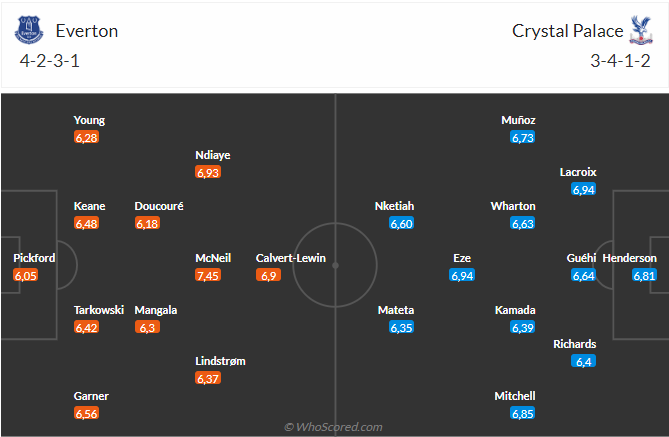Click Lacroix's 6,94 rating badge
Viewport: 669px width, 437px height.
[585, 189]
